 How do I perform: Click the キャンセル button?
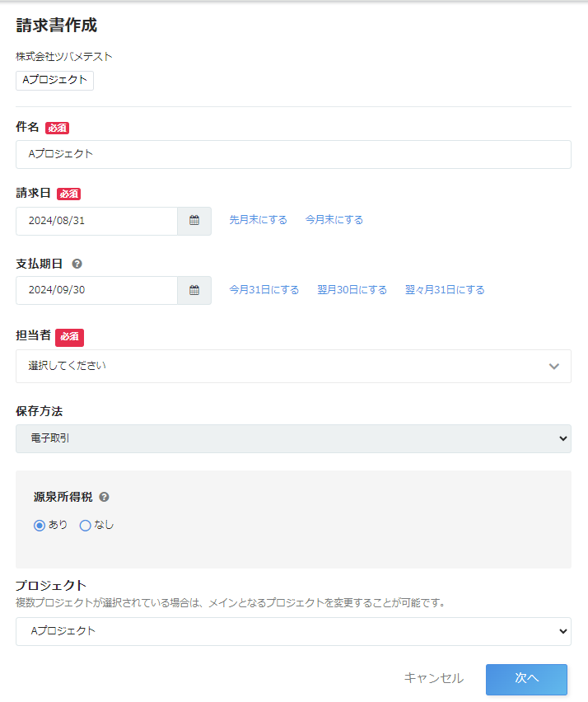pos(434,678)
